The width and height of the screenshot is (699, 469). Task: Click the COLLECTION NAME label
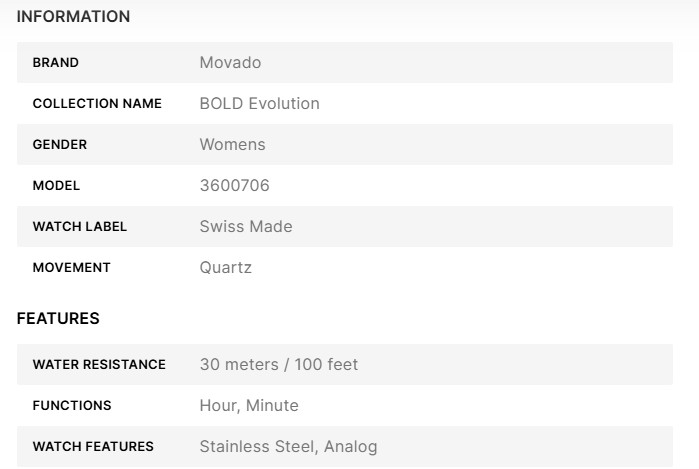click(x=97, y=104)
